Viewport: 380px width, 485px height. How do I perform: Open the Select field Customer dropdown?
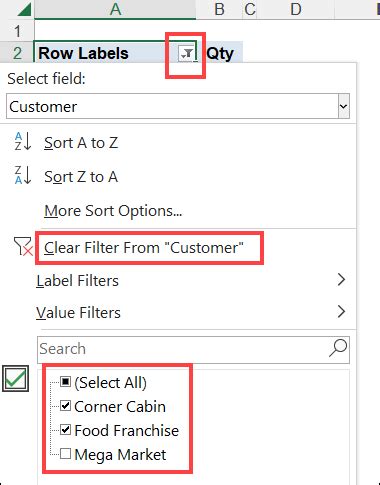coord(178,106)
